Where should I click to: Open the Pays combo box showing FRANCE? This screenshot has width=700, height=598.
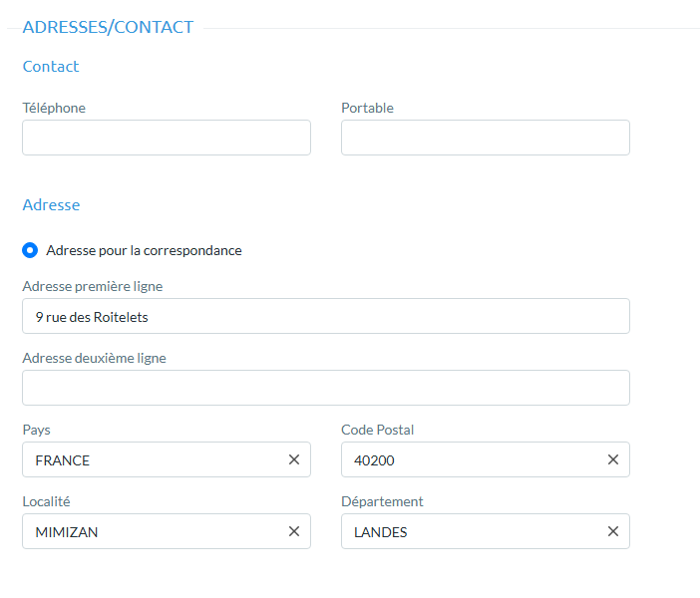click(x=150, y=459)
